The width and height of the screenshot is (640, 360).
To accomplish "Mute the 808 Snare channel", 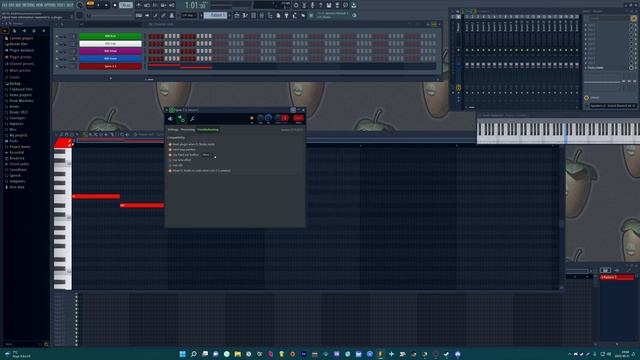I will [x=57, y=58].
